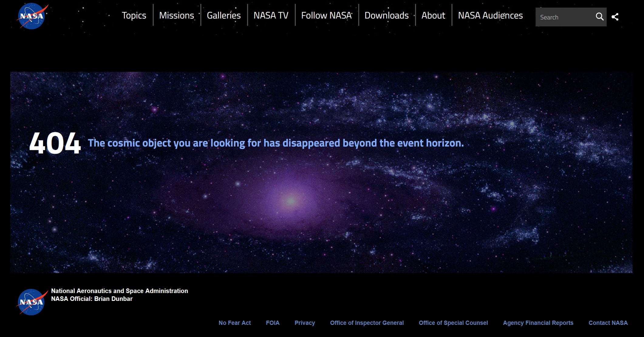Viewport: 644px width, 337px height.
Task: Open the Downloads menu
Action: (x=387, y=15)
